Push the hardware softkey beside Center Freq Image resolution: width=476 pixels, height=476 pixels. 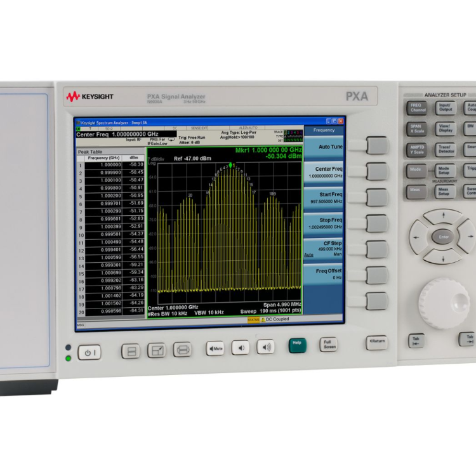pyautogui.click(x=378, y=171)
